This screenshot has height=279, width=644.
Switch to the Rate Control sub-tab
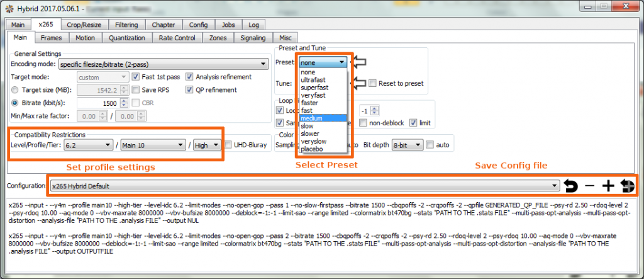pos(177,38)
